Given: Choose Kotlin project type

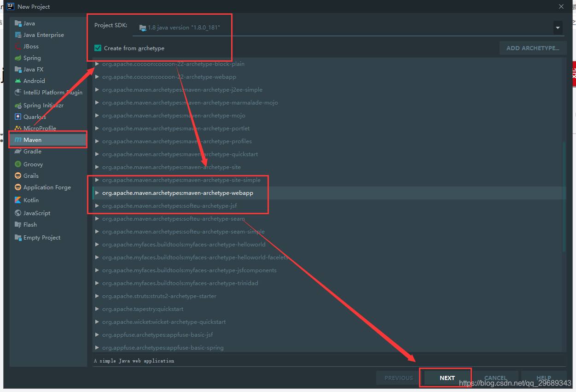Looking at the screenshot, I should [48, 200].
